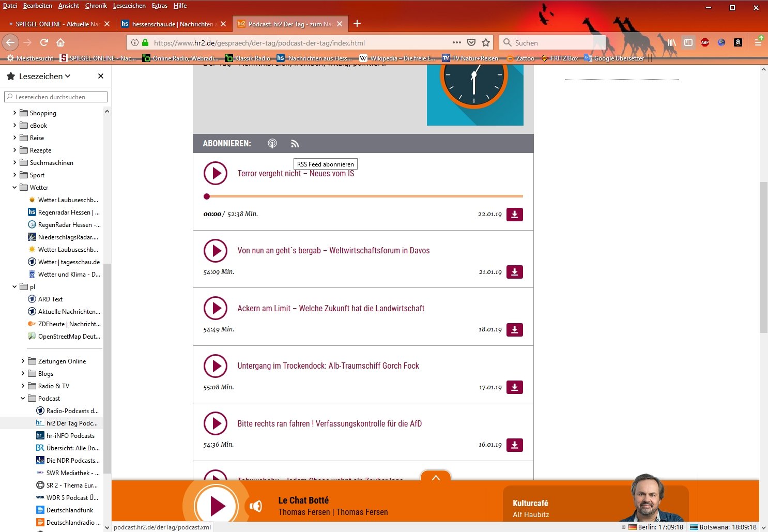Open the 'Ackern am Limit' episode title link
The width and height of the screenshot is (768, 532).
click(x=331, y=308)
